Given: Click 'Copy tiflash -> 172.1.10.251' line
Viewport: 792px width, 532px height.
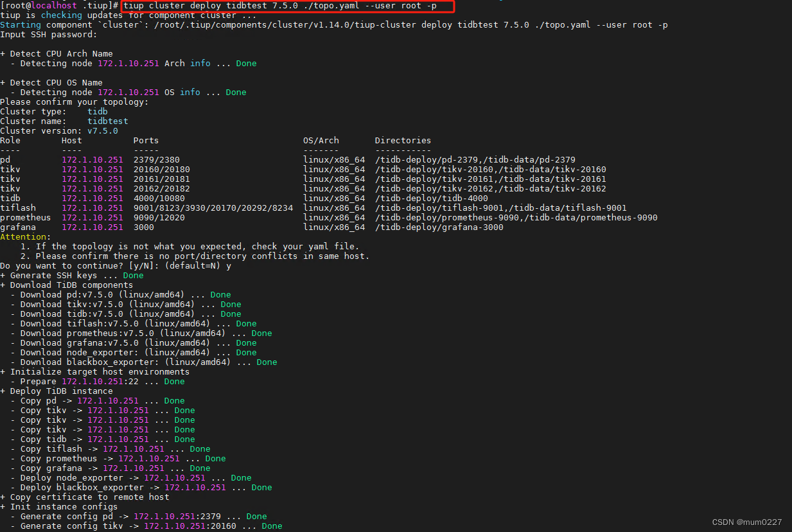Looking at the screenshot, I should click(x=110, y=449).
